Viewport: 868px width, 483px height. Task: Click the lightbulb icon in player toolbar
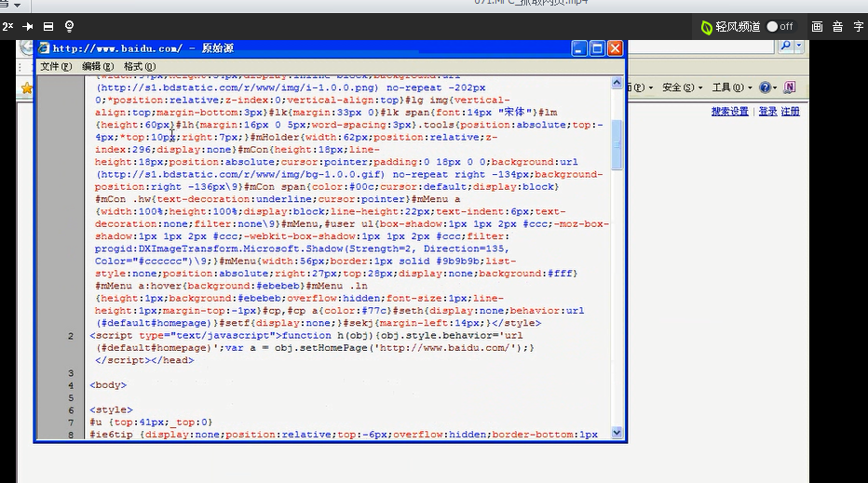69,26
